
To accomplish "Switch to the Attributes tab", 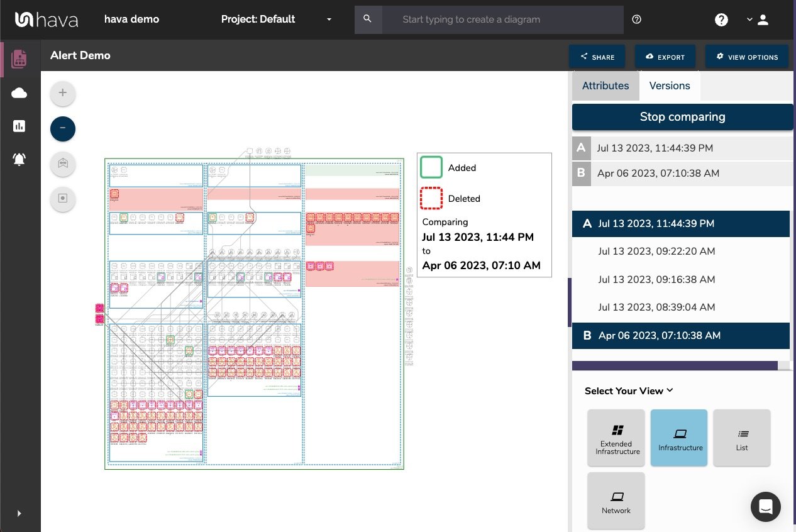I will click(x=605, y=86).
